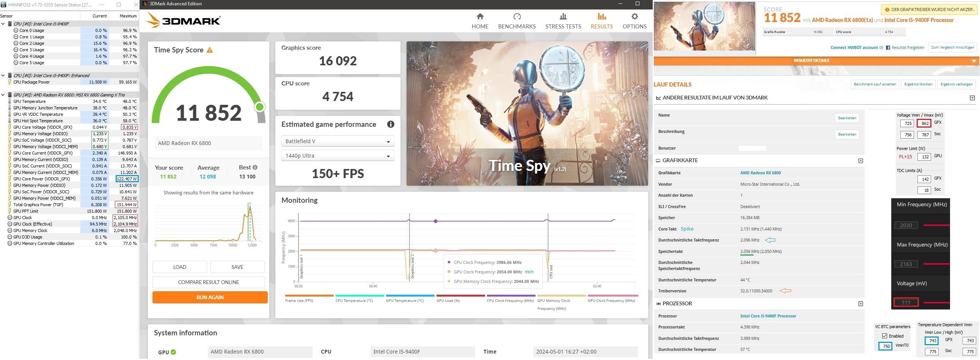Click the Frame rate (FPS) legend item
980x360 pixels.
click(x=309, y=298)
